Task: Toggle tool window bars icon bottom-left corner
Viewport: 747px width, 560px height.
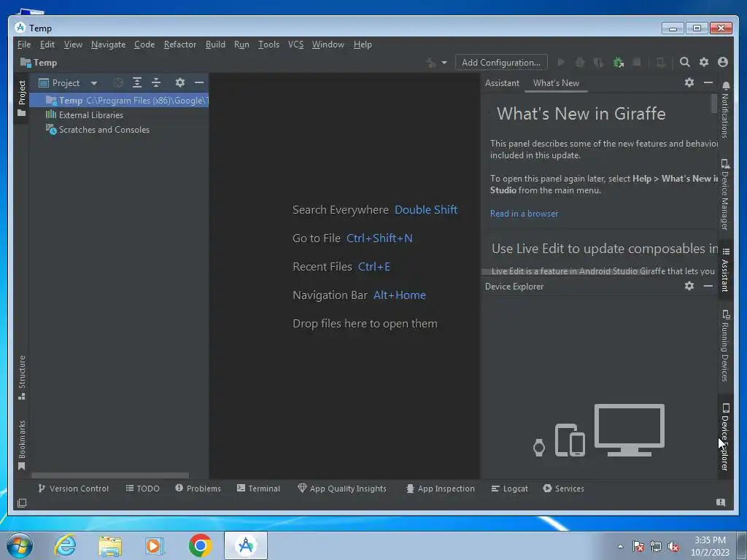Action: coord(22,503)
